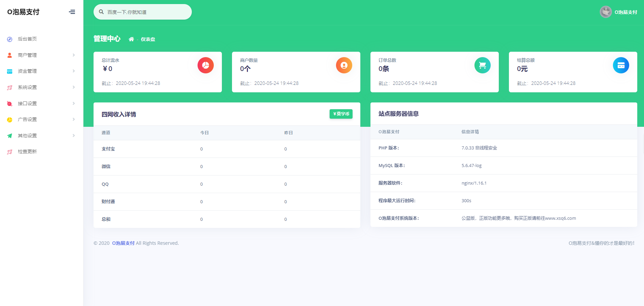
Task: Click the nginx/1.16.1 value
Action: pos(474,183)
